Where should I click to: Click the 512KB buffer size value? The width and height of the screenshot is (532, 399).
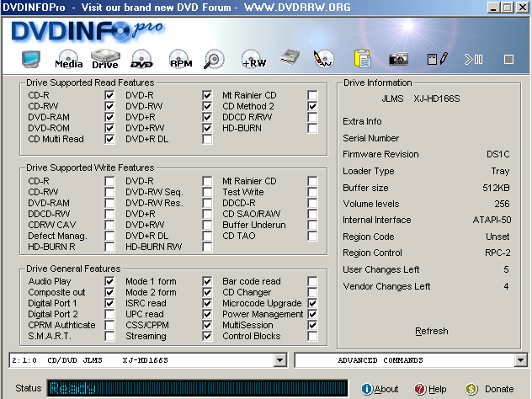coord(496,188)
